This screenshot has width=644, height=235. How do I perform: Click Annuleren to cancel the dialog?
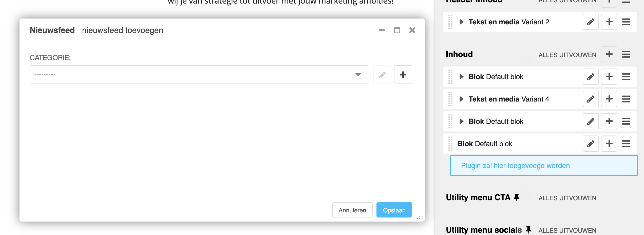pos(352,210)
